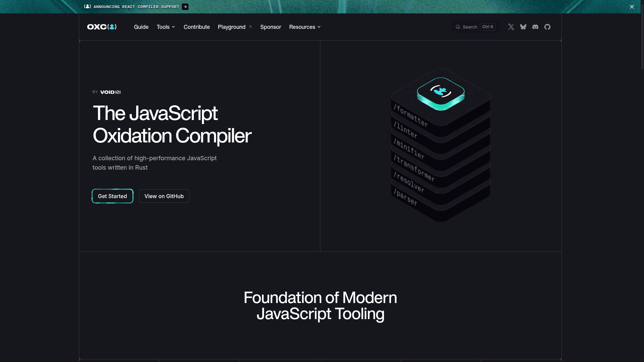Visit the Sponsor page
The height and width of the screenshot is (362, 644).
pyautogui.click(x=271, y=27)
